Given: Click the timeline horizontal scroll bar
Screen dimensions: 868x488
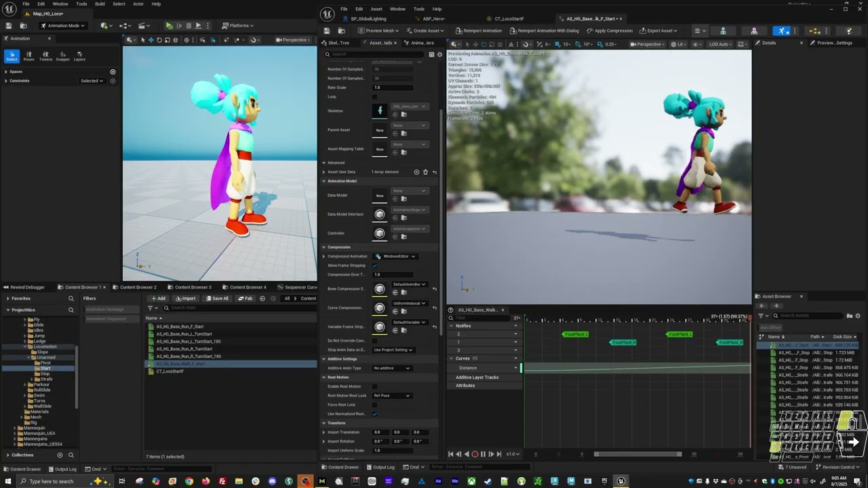Looking at the screenshot, I should tap(637, 454).
